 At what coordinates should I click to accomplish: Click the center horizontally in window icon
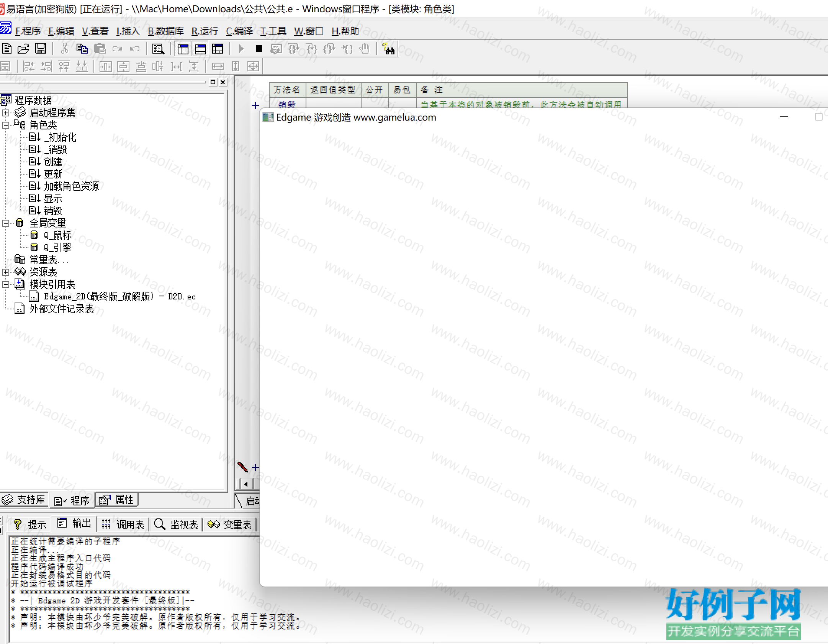point(105,67)
